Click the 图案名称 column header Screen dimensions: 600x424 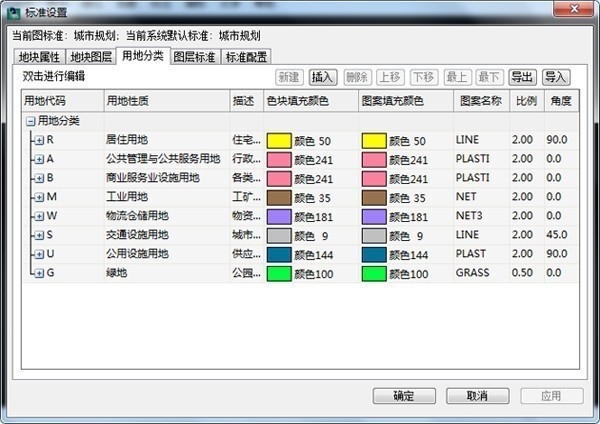(x=481, y=101)
